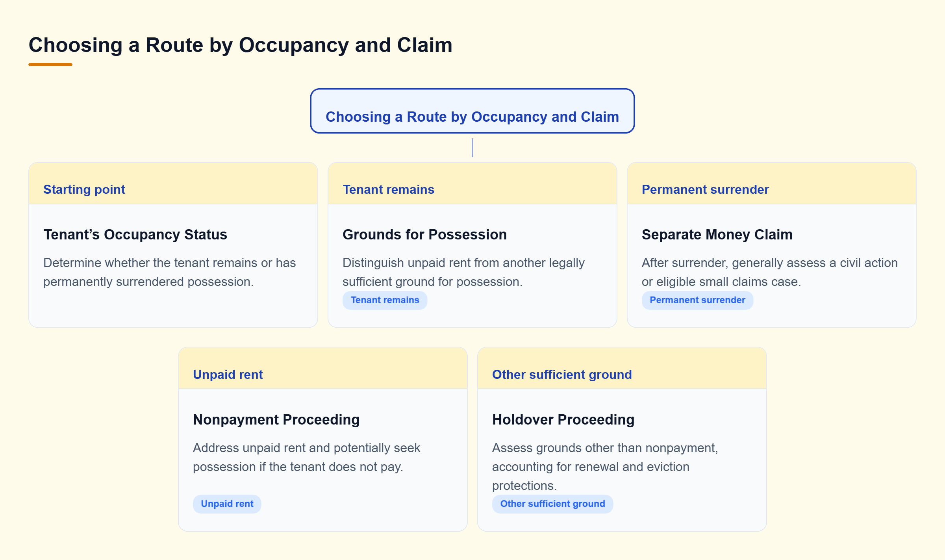The width and height of the screenshot is (945, 560).
Task: Select the 'Other sufficient ground' card header
Action: 622,369
